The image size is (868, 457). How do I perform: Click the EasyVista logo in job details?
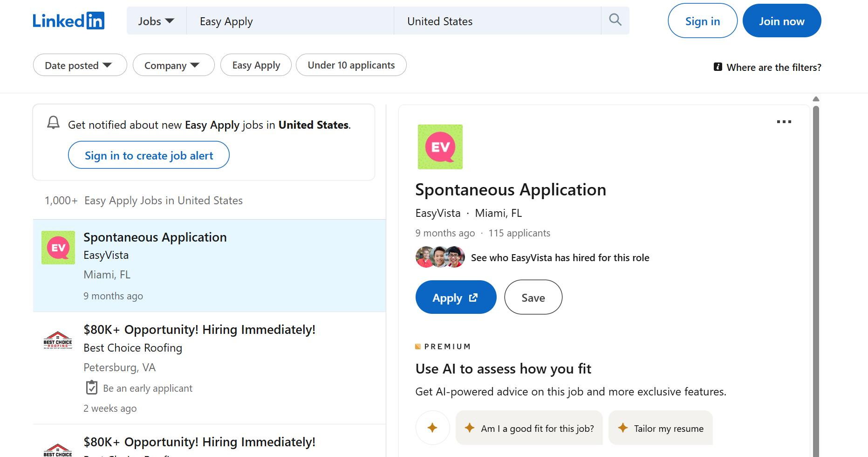coord(440,147)
